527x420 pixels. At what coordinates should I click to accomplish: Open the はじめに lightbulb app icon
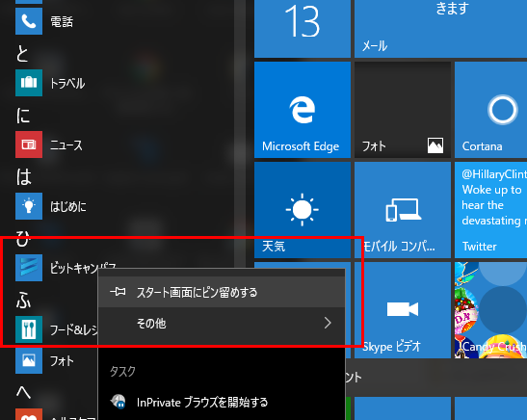pos(29,206)
